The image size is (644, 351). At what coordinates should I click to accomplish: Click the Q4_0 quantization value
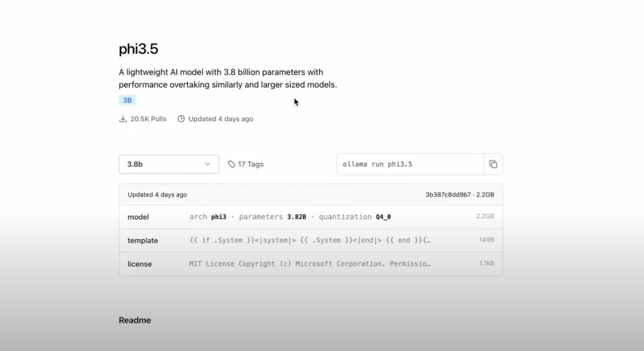point(383,217)
